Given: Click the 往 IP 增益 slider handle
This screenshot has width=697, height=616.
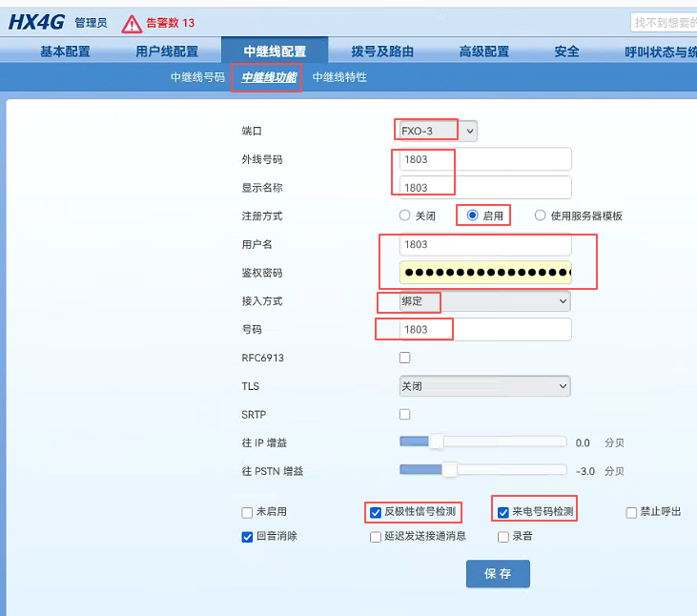Looking at the screenshot, I should (x=436, y=441).
